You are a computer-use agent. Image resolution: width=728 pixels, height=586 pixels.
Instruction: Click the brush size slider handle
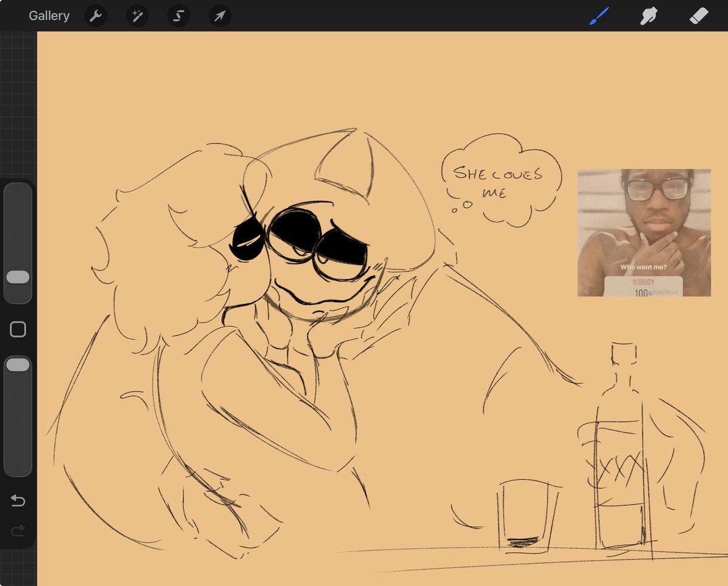(x=18, y=277)
